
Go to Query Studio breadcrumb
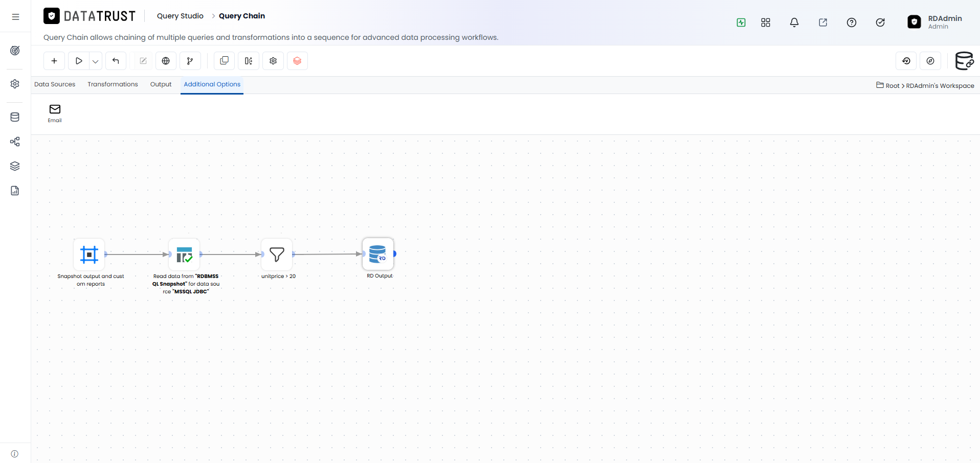coord(180,16)
